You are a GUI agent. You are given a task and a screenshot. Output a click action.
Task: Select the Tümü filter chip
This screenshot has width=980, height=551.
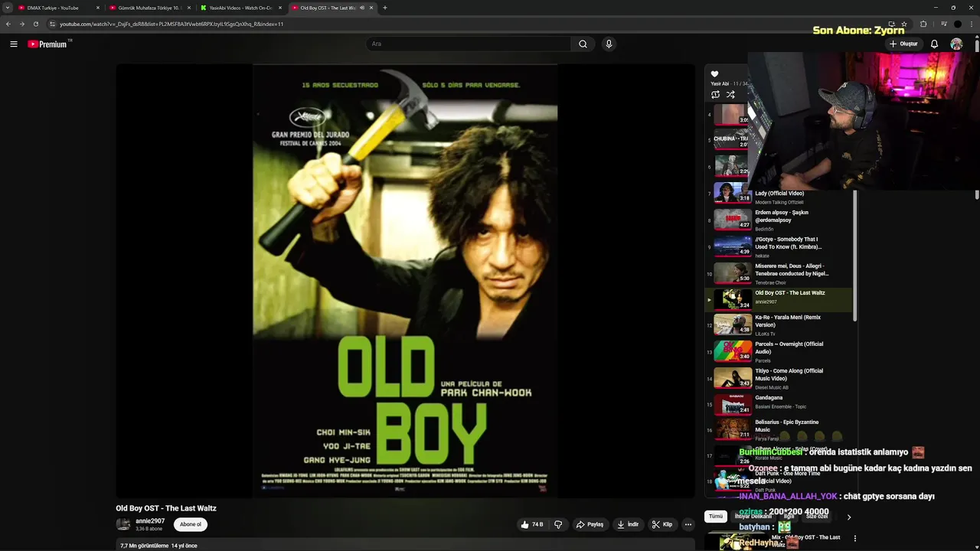point(715,517)
